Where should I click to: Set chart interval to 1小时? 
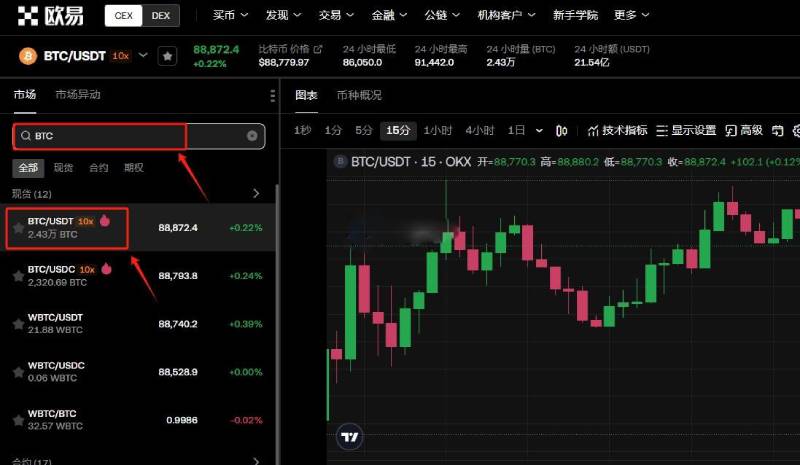pyautogui.click(x=438, y=131)
